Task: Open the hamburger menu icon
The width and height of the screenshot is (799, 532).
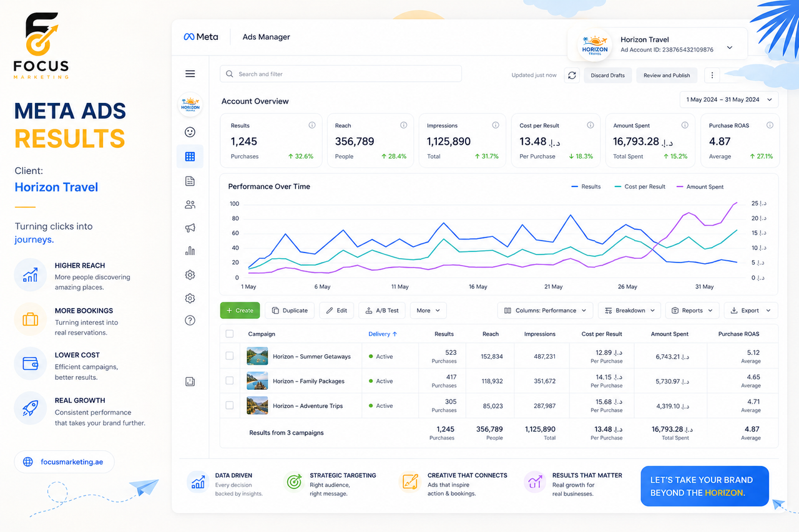Action: click(x=190, y=74)
